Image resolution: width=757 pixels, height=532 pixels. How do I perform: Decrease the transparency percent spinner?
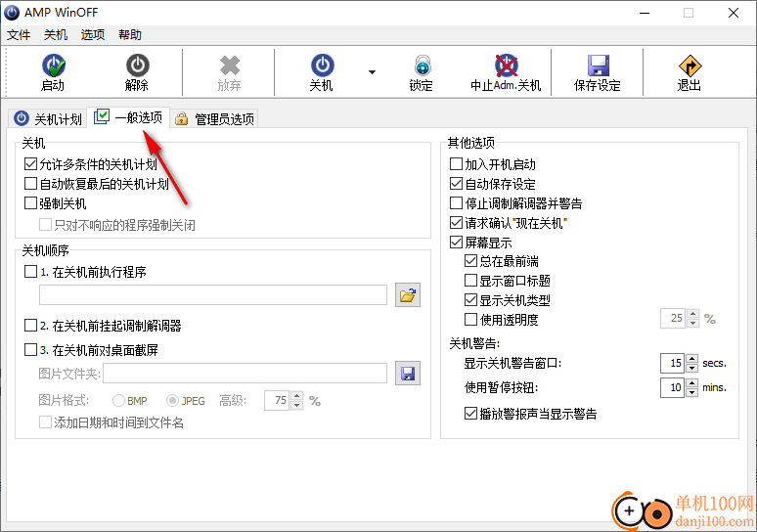click(x=692, y=323)
